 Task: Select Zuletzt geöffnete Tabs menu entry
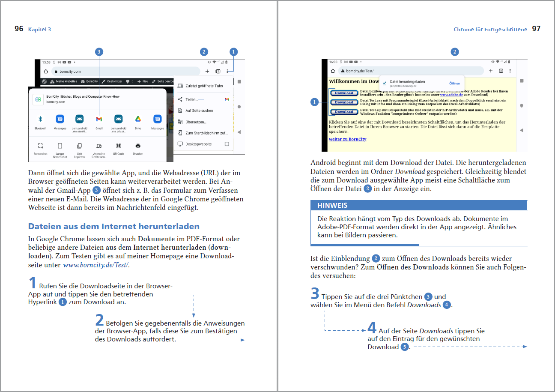click(204, 86)
